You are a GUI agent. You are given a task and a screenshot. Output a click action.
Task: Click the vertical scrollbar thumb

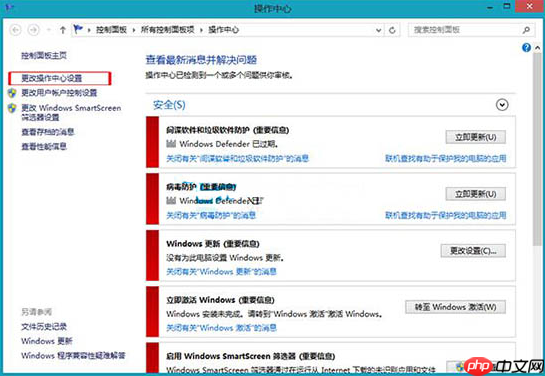(x=537, y=149)
